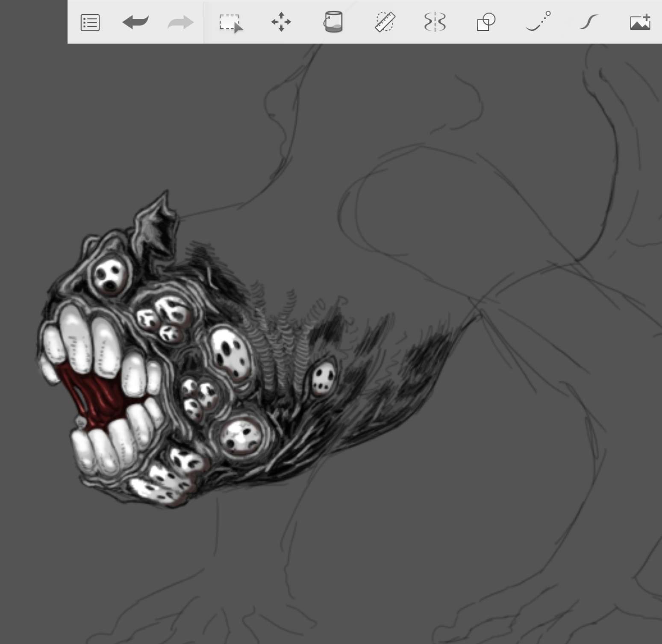Click the grayed-out redo arrow

click(x=180, y=22)
